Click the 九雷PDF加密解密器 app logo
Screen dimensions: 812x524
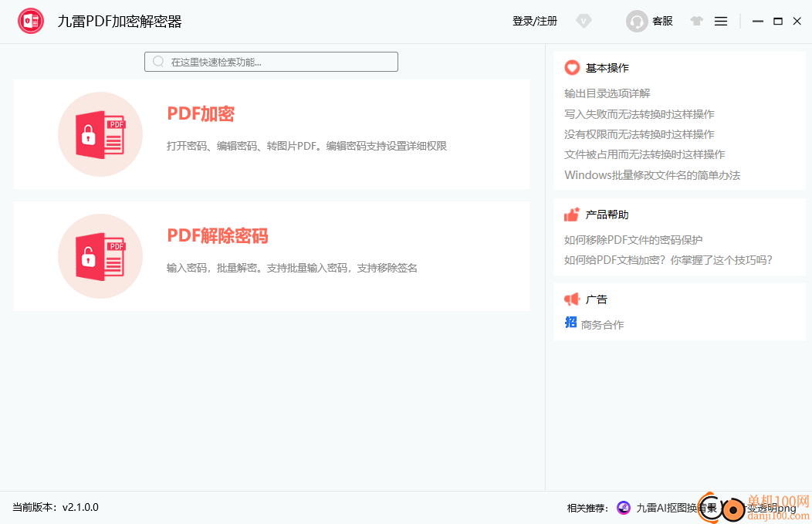point(31,22)
